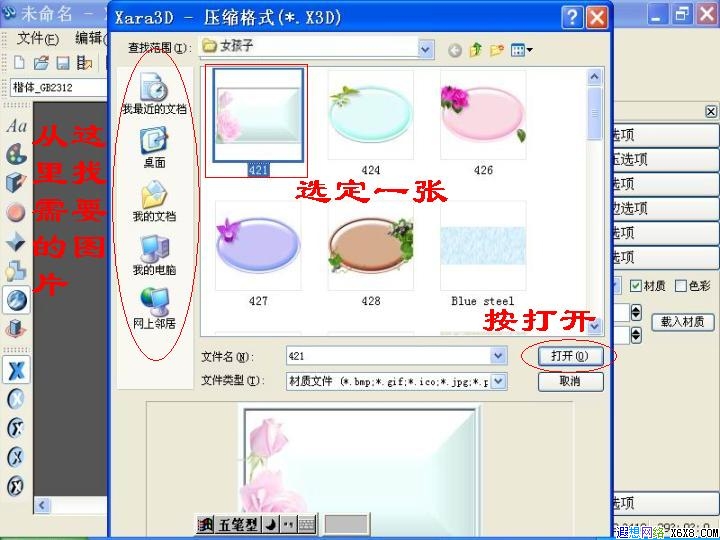Viewport: 720px width, 540px height.
Task: Open My Recent Documents shortcut
Action: click(x=154, y=93)
